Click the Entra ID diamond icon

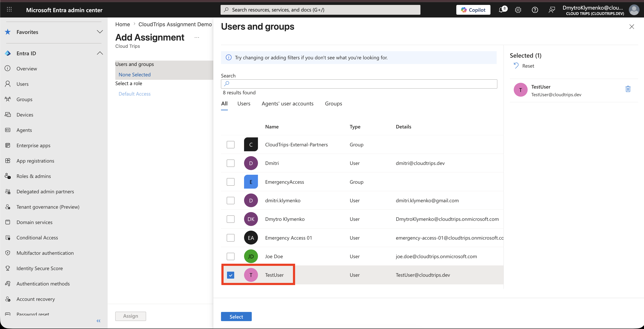point(8,53)
